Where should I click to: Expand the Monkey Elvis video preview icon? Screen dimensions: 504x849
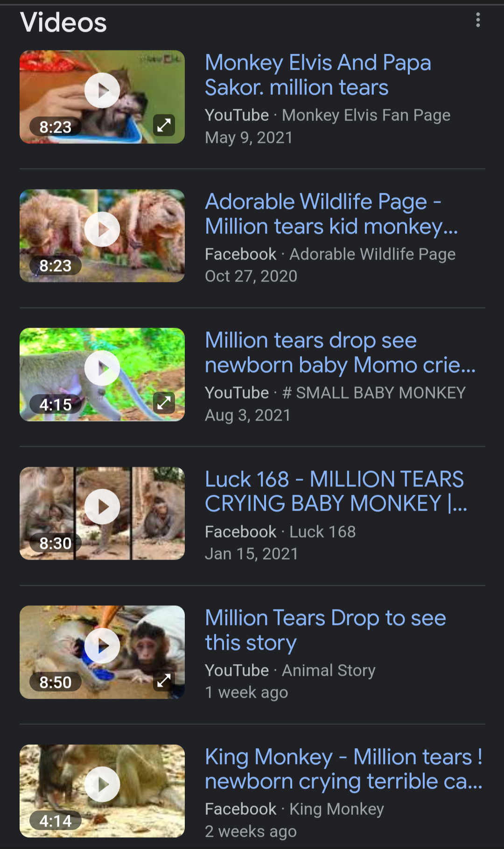(164, 125)
